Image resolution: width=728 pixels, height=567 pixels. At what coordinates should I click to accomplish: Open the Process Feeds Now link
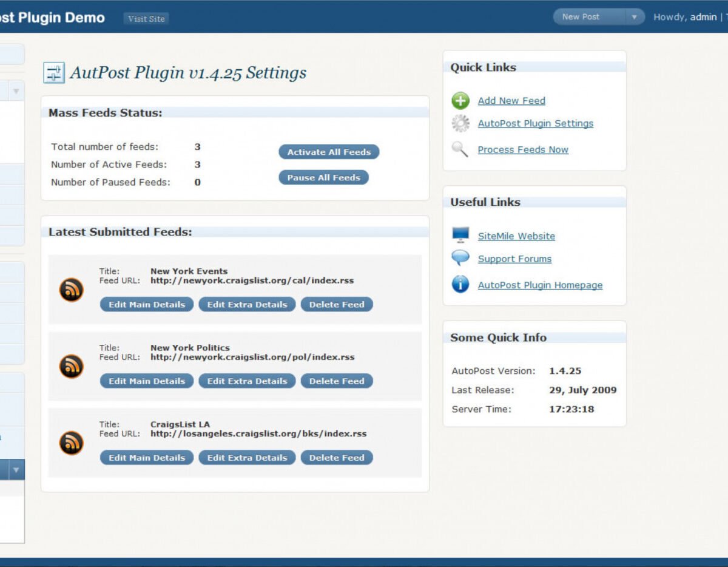click(523, 150)
